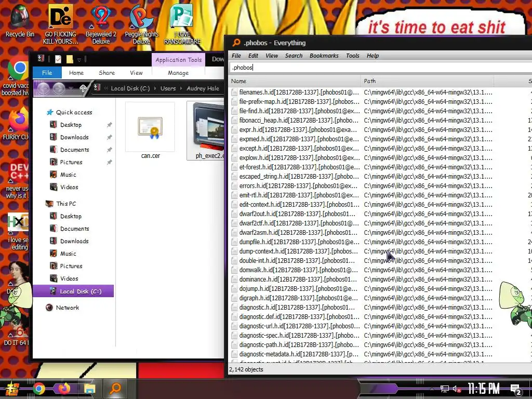Screen dimensions: 532x399
Task: Click the New Folder icon in Explorer title bar
Action: (70, 59)
